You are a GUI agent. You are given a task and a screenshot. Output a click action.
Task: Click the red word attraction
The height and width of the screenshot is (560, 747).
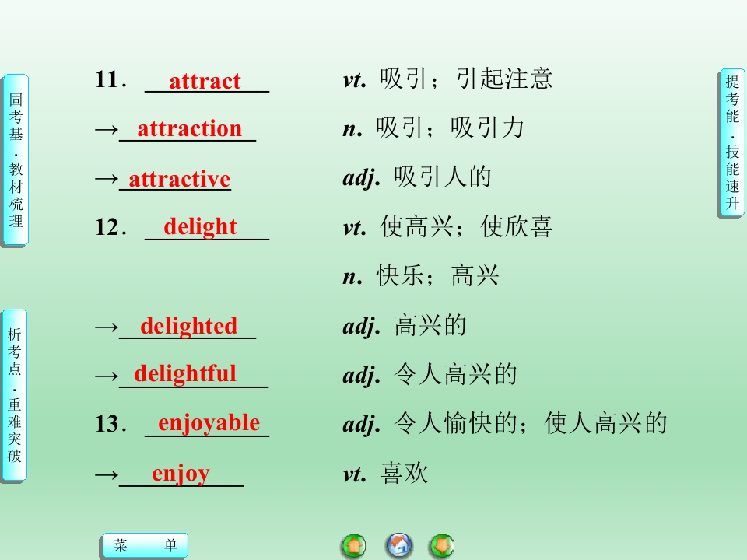pyautogui.click(x=190, y=129)
